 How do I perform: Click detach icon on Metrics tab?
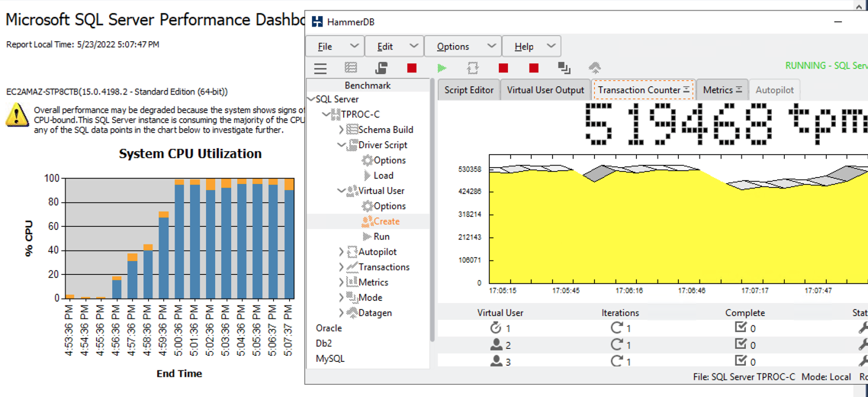(739, 90)
